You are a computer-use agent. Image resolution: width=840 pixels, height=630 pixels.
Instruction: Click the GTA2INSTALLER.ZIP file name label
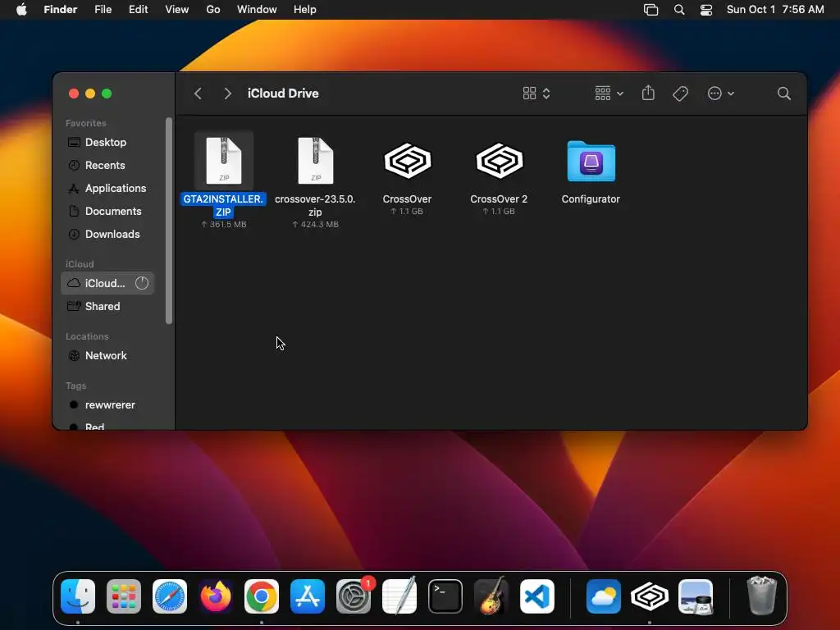[x=223, y=206]
